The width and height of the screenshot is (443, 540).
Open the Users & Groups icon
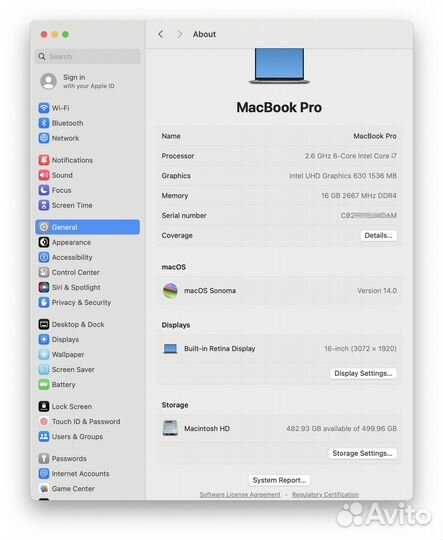tap(44, 437)
